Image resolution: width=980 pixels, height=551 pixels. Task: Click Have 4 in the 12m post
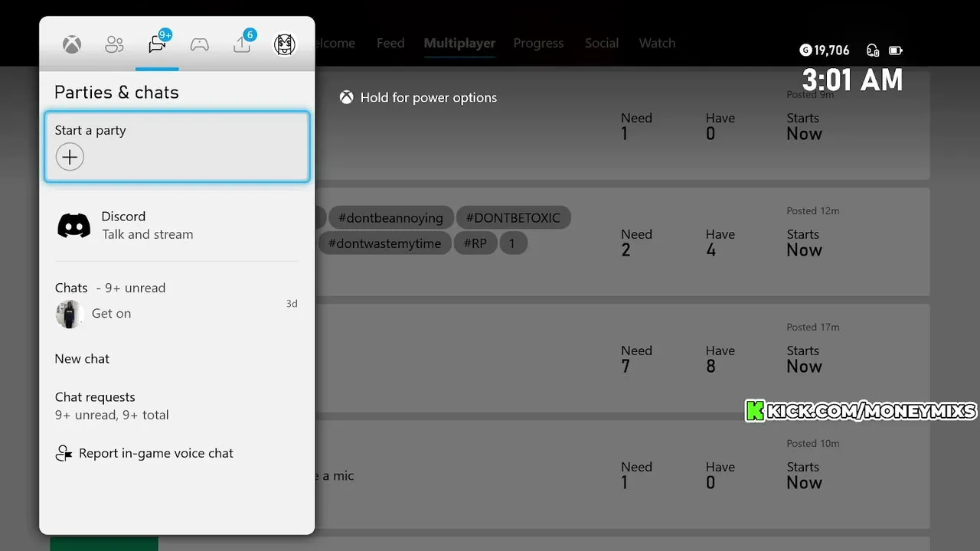point(720,243)
